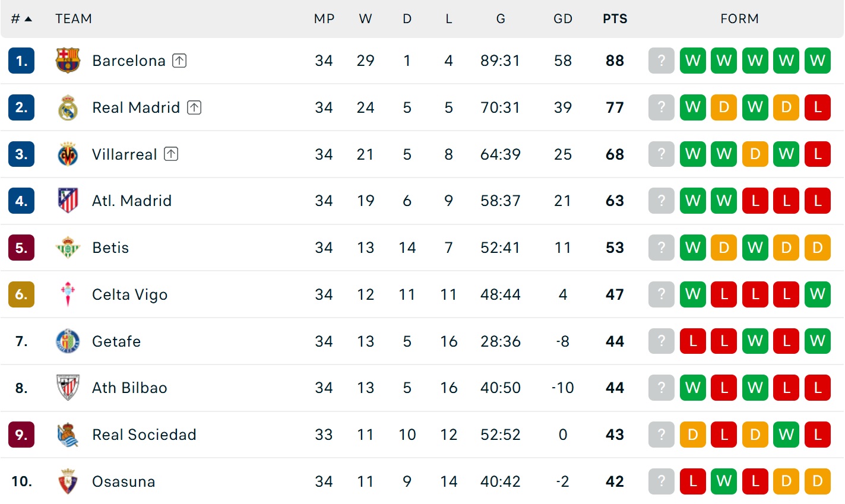Click the rank 5 Betis position badge
Image resolution: width=845 pixels, height=504 pixels.
click(21, 248)
